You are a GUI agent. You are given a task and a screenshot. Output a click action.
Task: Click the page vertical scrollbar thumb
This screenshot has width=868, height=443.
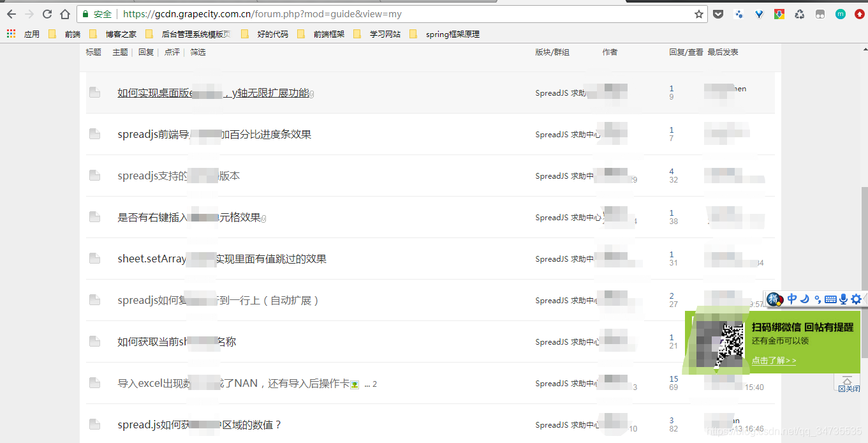coord(864,273)
